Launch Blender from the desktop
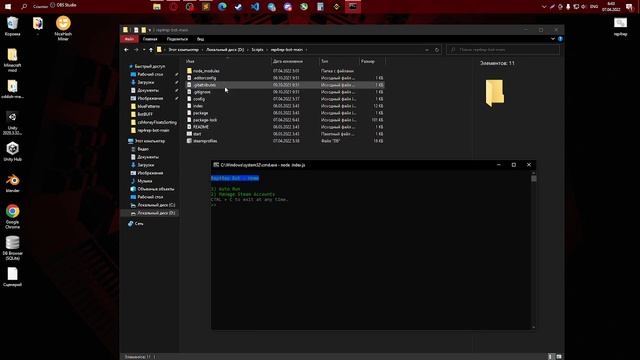 (x=12, y=183)
